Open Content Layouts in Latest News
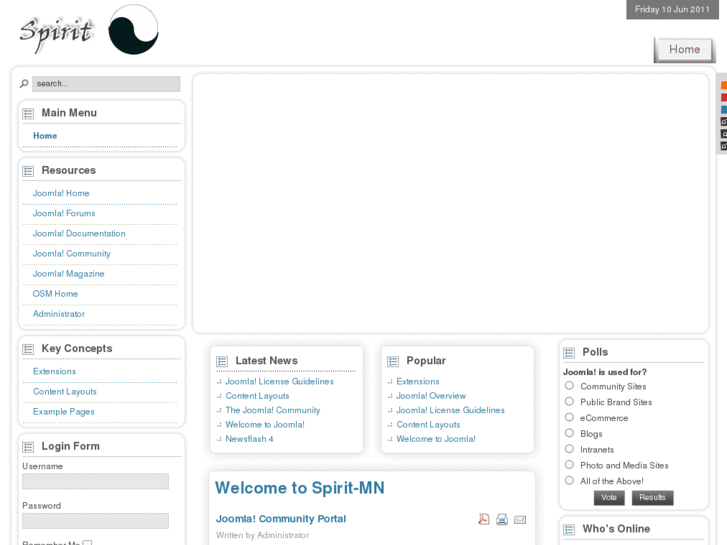The height and width of the screenshot is (545, 727). pos(257,396)
